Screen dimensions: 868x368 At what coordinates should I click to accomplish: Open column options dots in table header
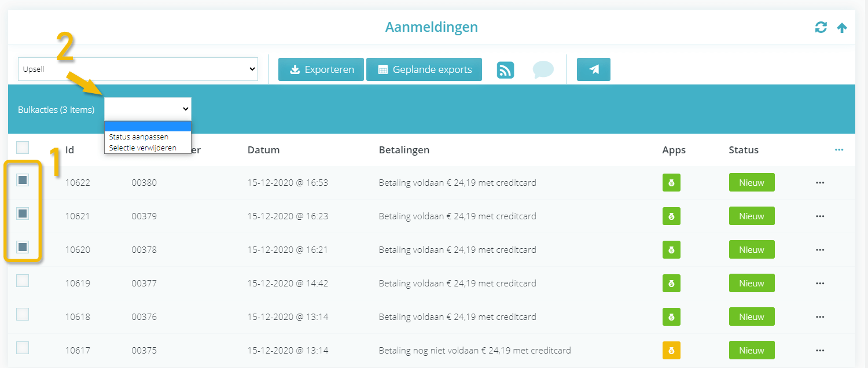pyautogui.click(x=839, y=150)
